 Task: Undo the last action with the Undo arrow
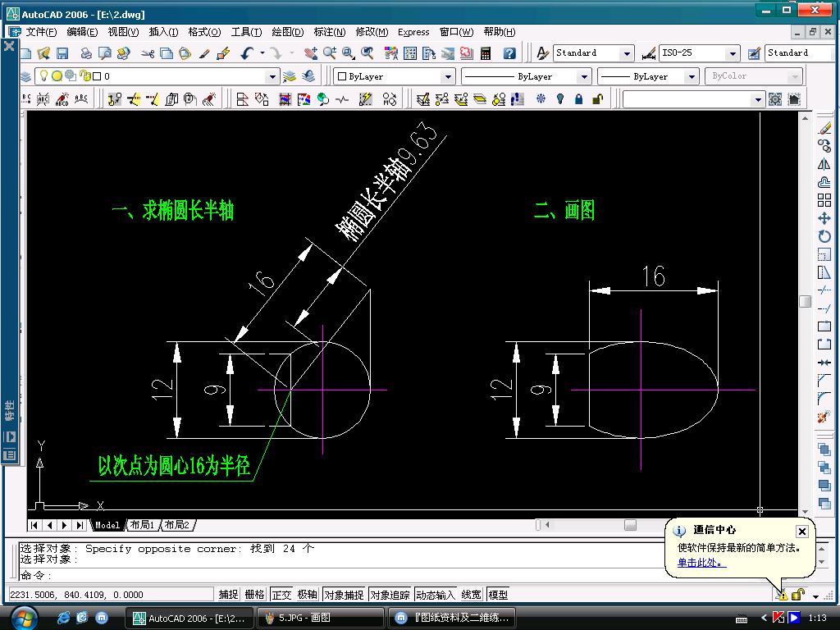[247, 53]
